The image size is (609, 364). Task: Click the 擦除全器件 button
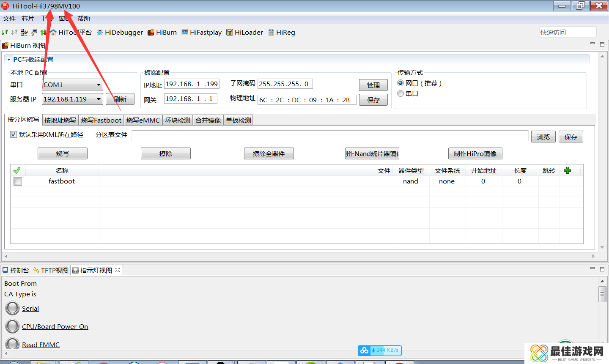[269, 153]
